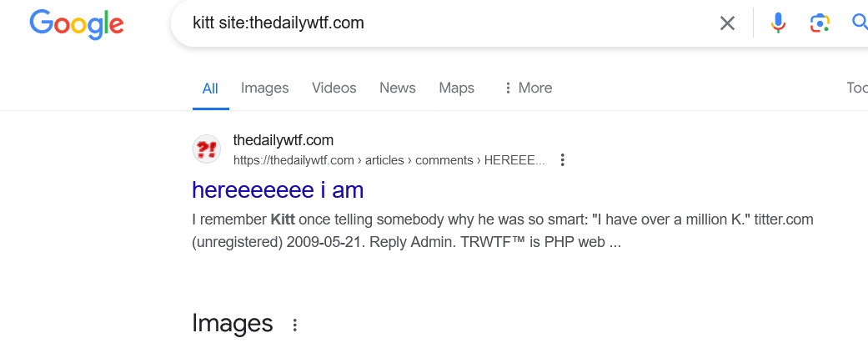Click thedailywtf.com site favicon
This screenshot has height=353, width=868.
207,149
